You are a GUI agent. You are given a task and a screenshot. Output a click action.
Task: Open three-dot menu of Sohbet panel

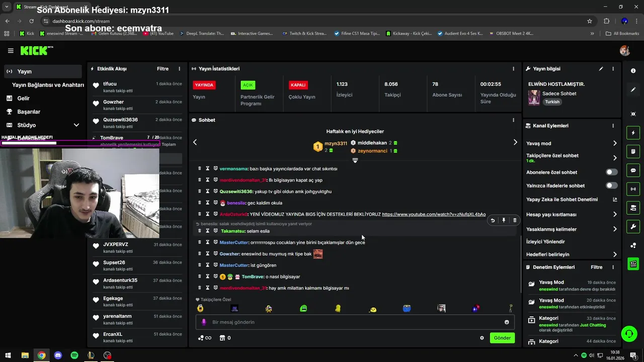[x=513, y=120]
